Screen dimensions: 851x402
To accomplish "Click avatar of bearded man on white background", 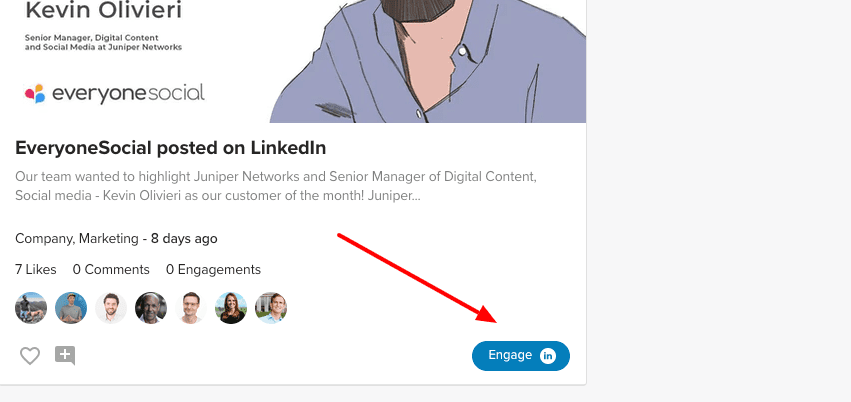I will pyautogui.click(x=111, y=308).
